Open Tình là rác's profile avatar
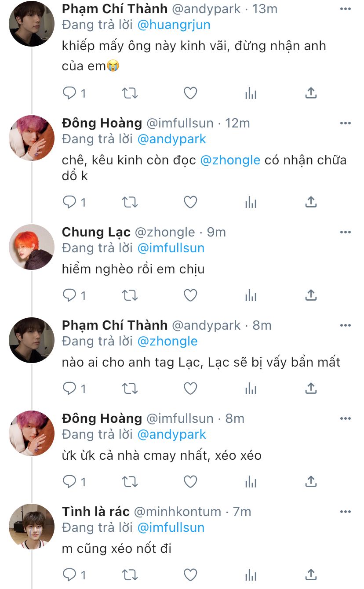364x589 pixels. (32, 527)
